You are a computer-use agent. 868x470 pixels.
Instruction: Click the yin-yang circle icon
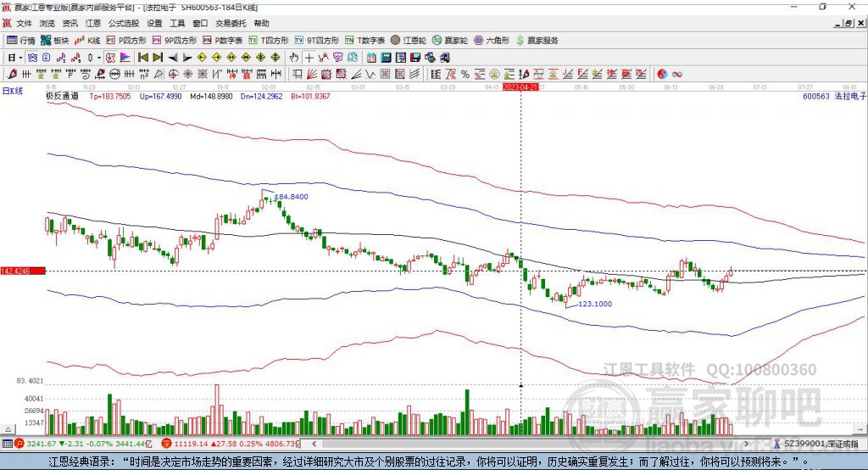662,75
